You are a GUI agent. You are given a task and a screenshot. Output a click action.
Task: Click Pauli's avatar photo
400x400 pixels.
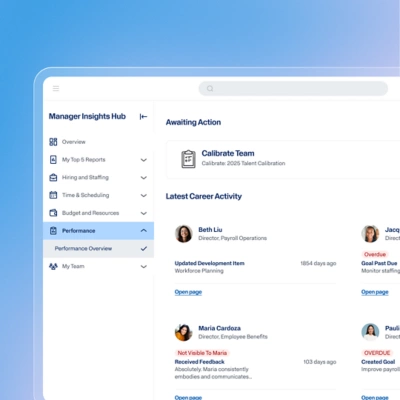(370, 332)
